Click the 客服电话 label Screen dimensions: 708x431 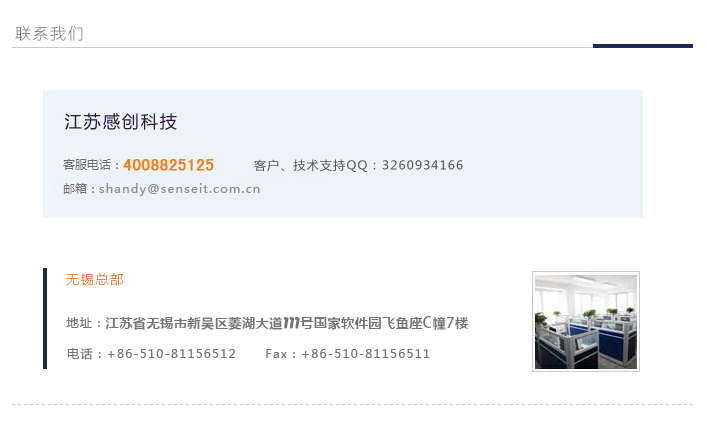[87, 165]
